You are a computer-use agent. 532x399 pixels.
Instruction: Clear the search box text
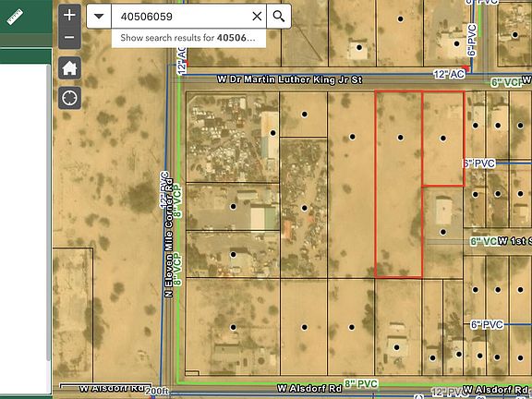tap(257, 17)
